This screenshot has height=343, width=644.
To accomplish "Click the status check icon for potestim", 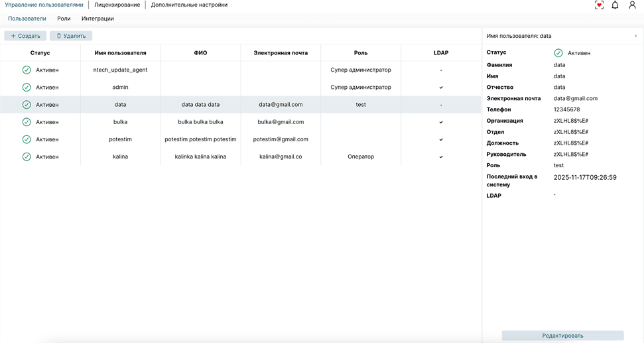I will [x=27, y=140].
